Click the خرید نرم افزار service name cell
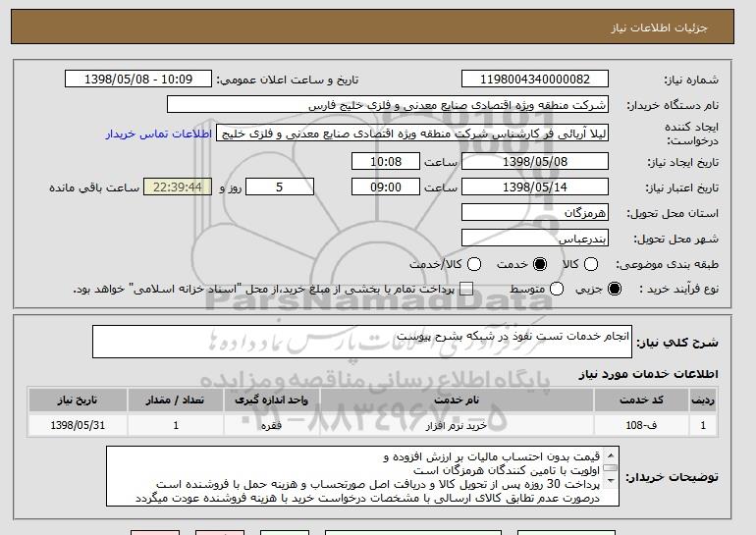 tap(457, 425)
